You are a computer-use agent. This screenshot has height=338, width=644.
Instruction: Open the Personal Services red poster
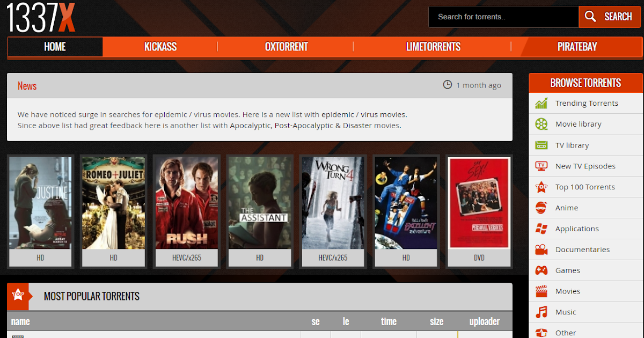[x=479, y=203]
